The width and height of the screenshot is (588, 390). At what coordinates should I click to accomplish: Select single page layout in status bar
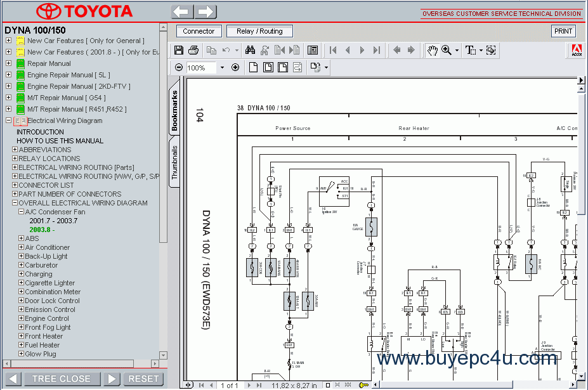click(328, 385)
